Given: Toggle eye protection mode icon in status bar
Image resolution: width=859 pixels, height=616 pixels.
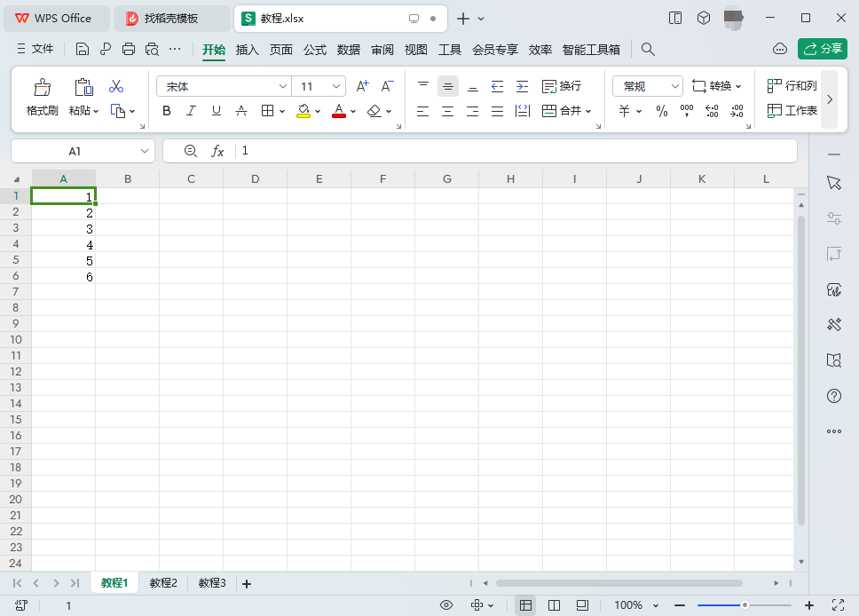Looking at the screenshot, I should (446, 605).
